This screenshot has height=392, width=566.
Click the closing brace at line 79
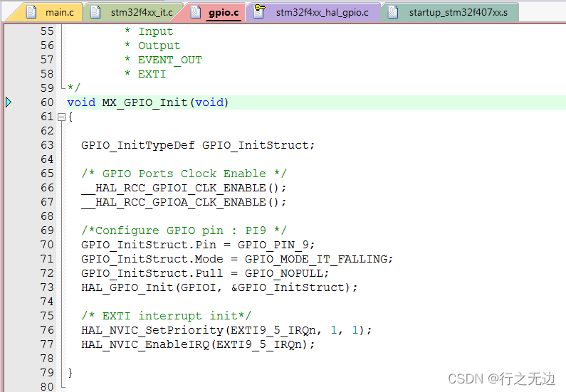click(70, 373)
